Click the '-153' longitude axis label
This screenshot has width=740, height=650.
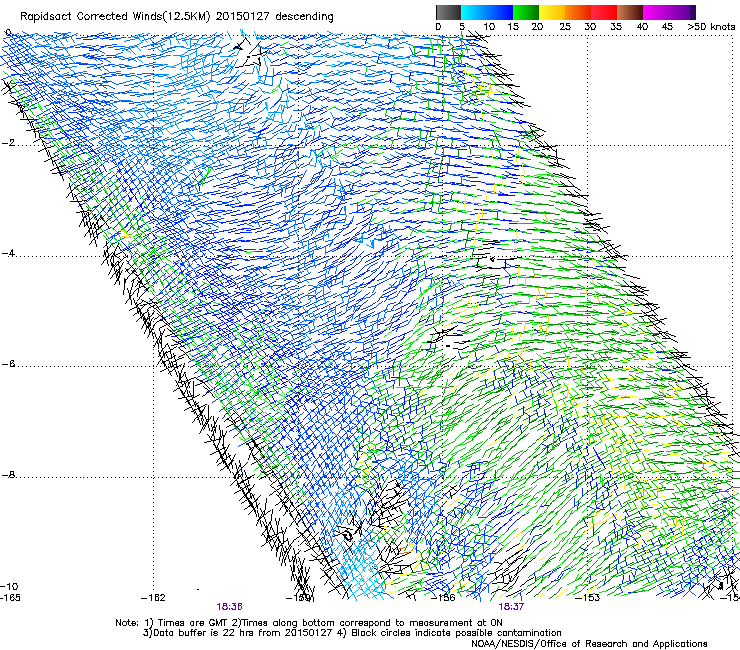(588, 598)
